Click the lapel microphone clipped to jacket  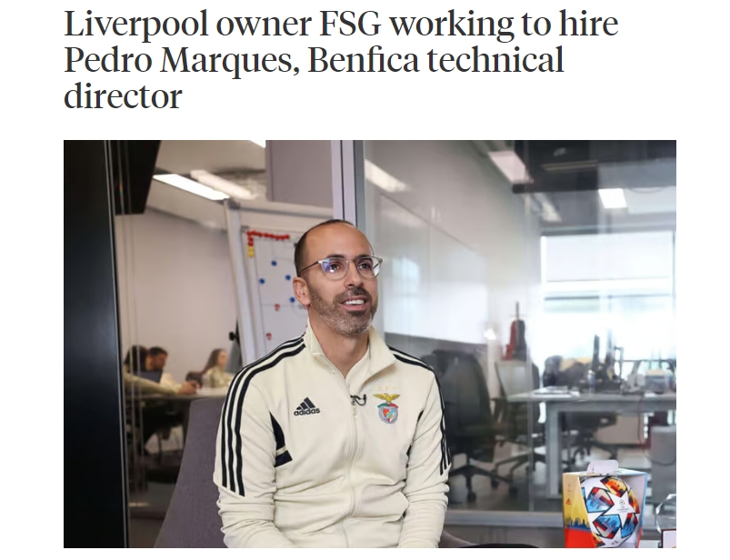point(358,399)
